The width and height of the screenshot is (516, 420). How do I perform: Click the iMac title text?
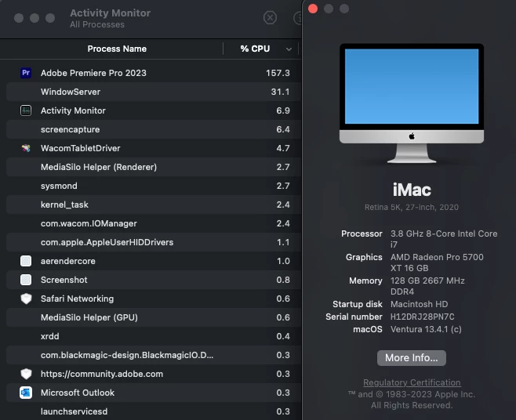[412, 190]
